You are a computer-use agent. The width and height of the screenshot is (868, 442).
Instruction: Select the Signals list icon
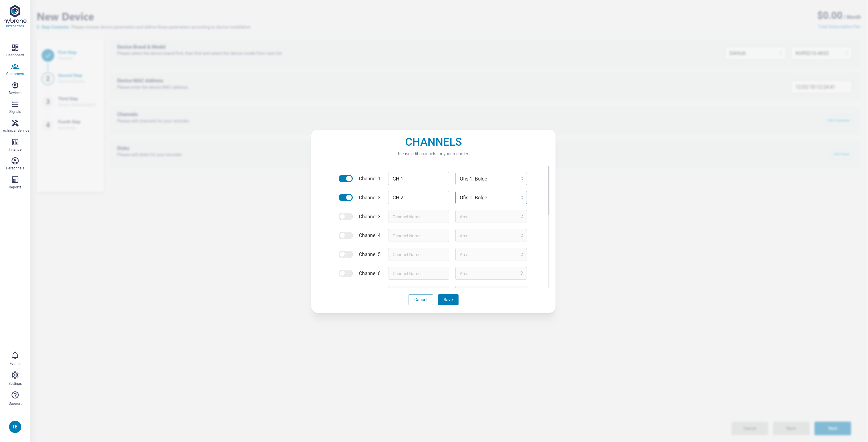pyautogui.click(x=15, y=104)
